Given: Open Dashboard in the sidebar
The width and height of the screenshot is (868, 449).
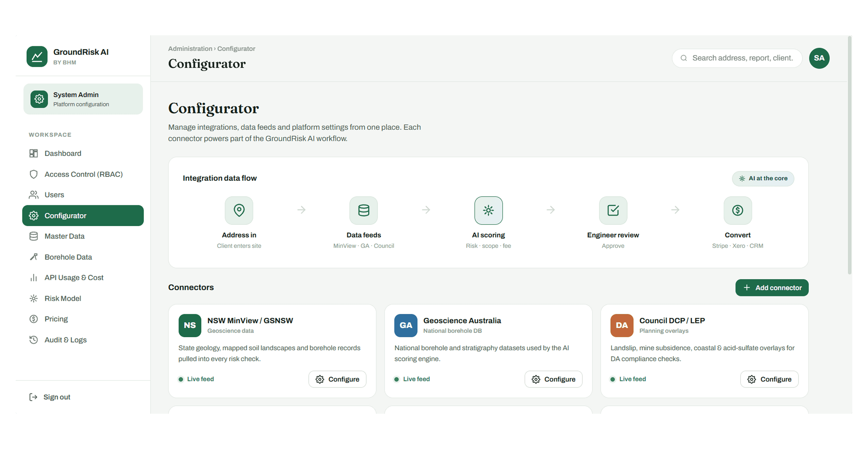Looking at the screenshot, I should pyautogui.click(x=83, y=154).
